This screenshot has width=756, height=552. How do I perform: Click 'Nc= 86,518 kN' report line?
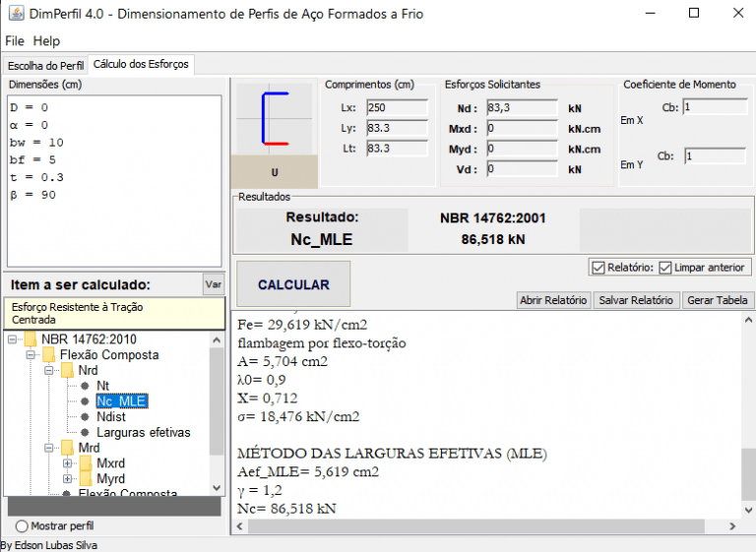coord(286,509)
